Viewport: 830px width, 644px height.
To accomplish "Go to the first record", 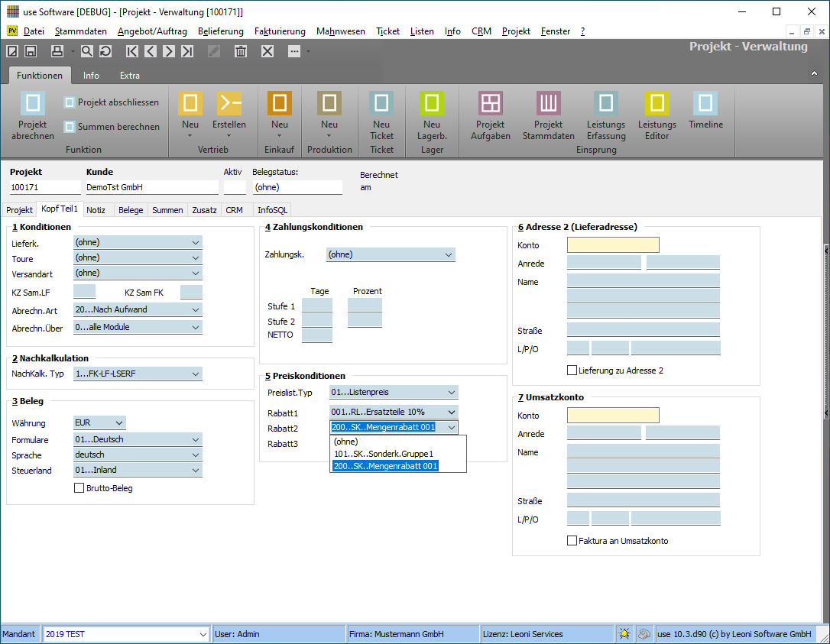I will click(133, 51).
